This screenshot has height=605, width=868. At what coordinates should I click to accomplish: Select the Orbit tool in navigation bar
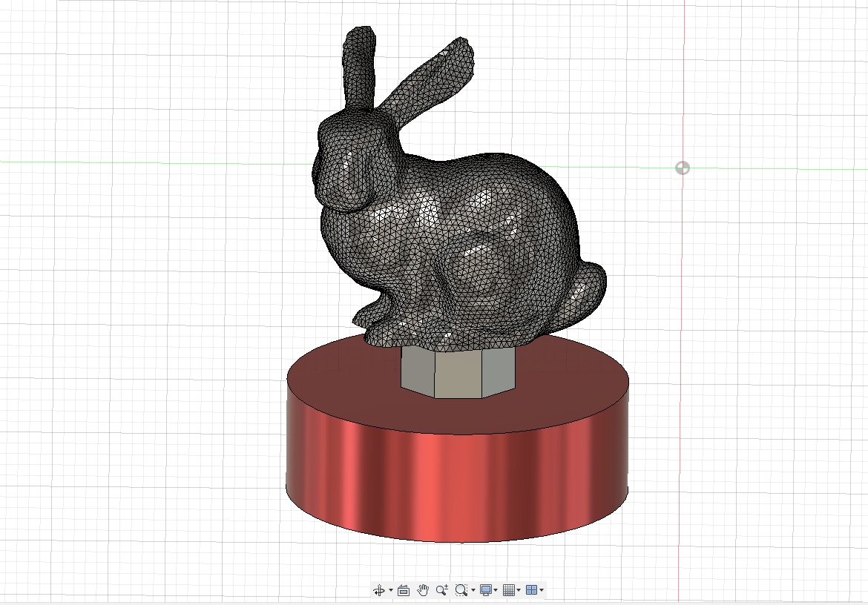point(379,590)
